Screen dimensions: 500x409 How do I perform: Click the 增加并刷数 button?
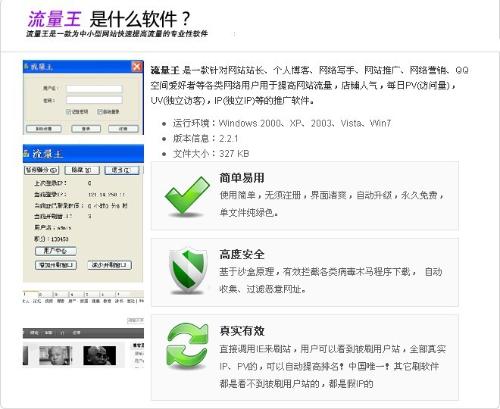pos(56,265)
